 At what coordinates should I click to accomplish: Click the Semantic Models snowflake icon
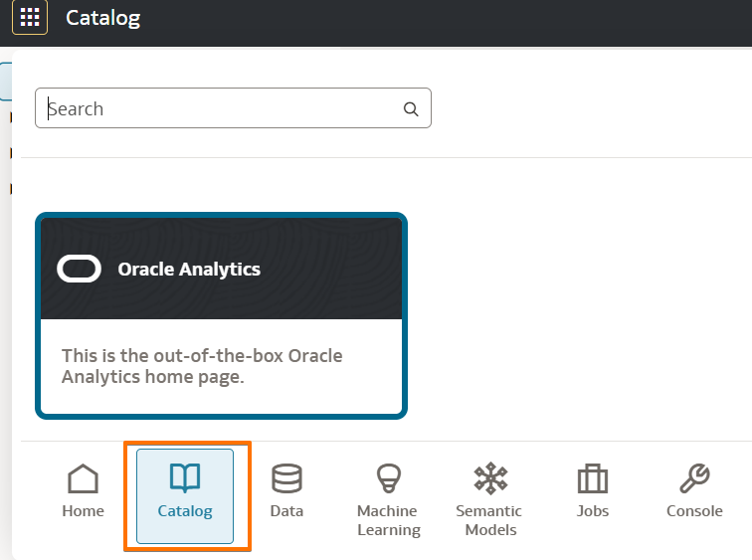(x=489, y=479)
